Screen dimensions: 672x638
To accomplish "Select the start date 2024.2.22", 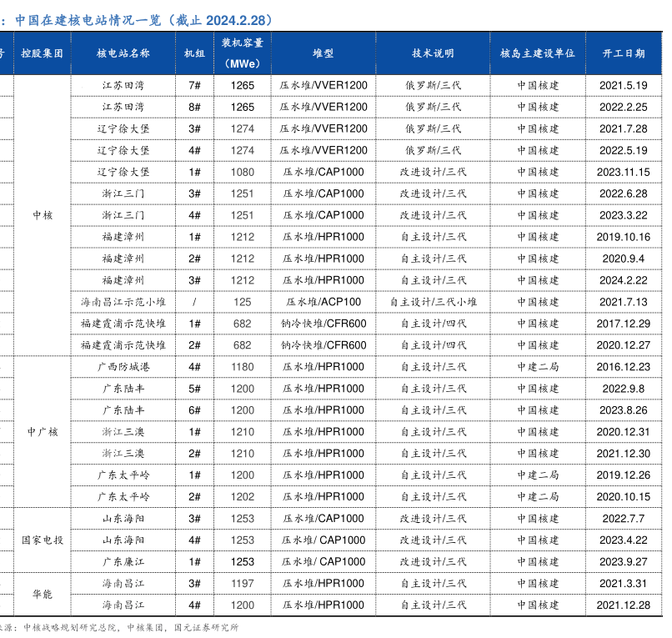I will coord(624,280).
